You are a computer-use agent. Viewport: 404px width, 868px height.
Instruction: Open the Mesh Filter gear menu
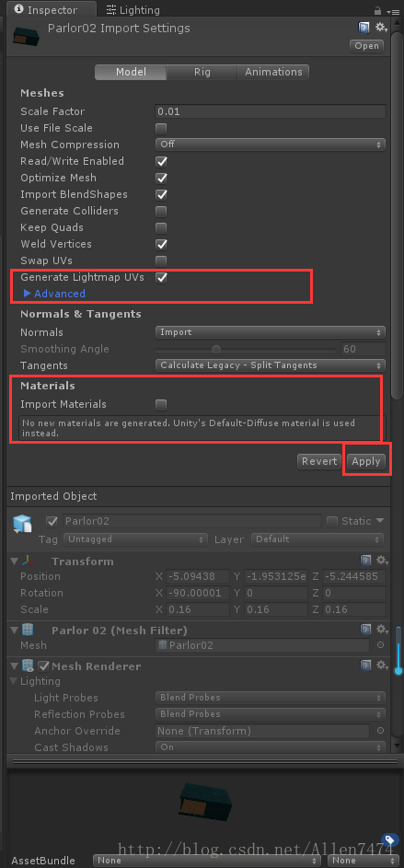(x=382, y=629)
